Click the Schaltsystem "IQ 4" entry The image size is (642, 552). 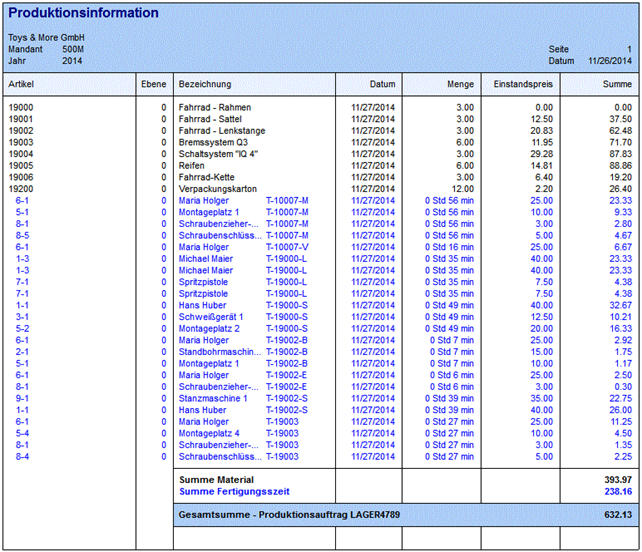(218, 154)
